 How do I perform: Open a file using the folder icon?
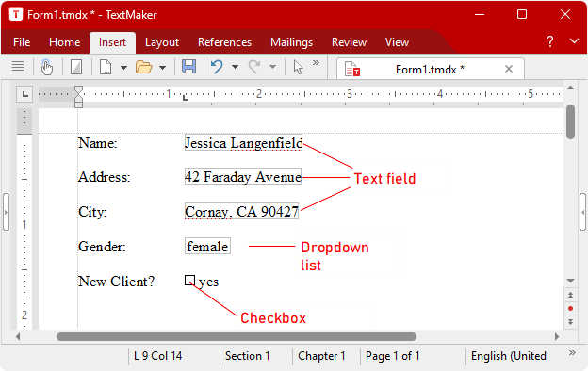(143, 68)
